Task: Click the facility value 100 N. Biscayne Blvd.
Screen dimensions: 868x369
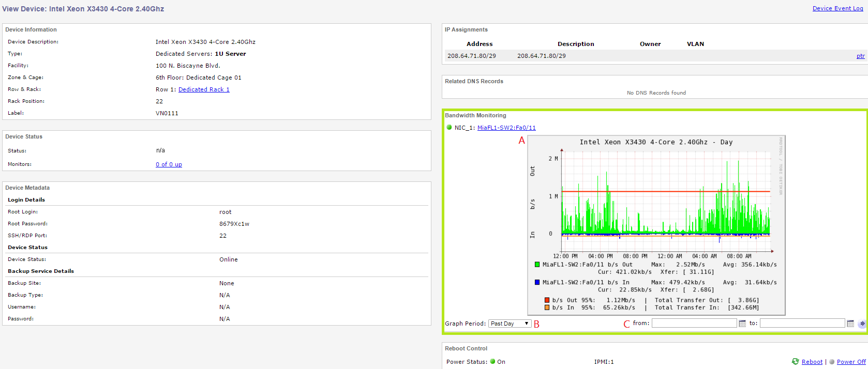Action: click(x=188, y=66)
